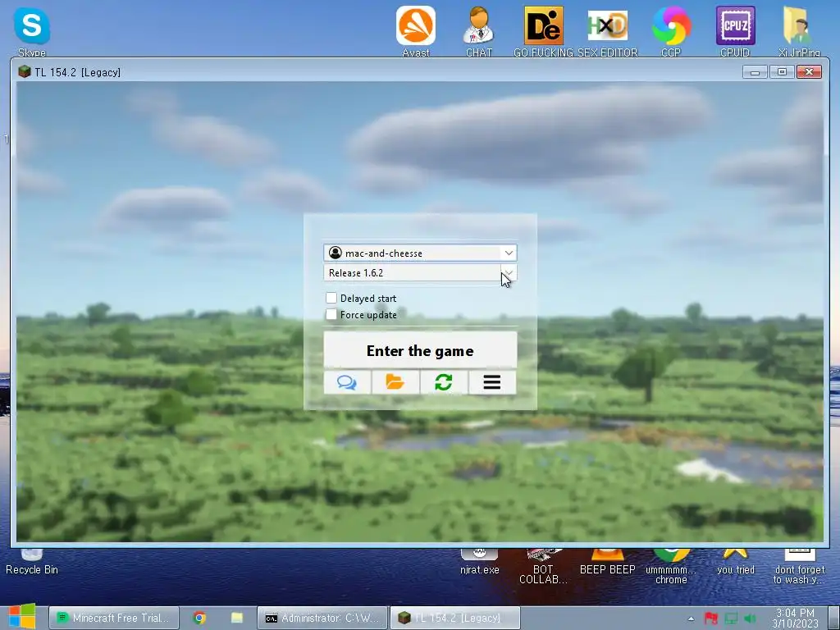Select the Recycle Bin desktop icon
The width and height of the screenshot is (840, 630).
32,561
